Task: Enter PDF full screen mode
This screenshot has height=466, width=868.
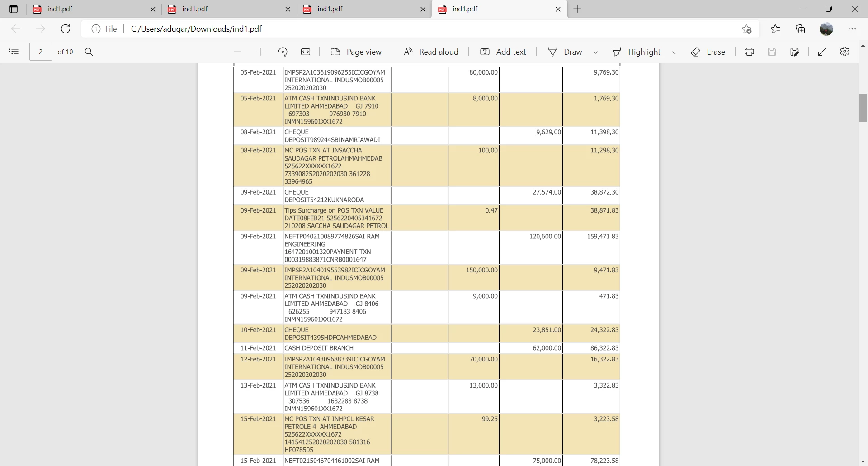Action: click(822, 52)
